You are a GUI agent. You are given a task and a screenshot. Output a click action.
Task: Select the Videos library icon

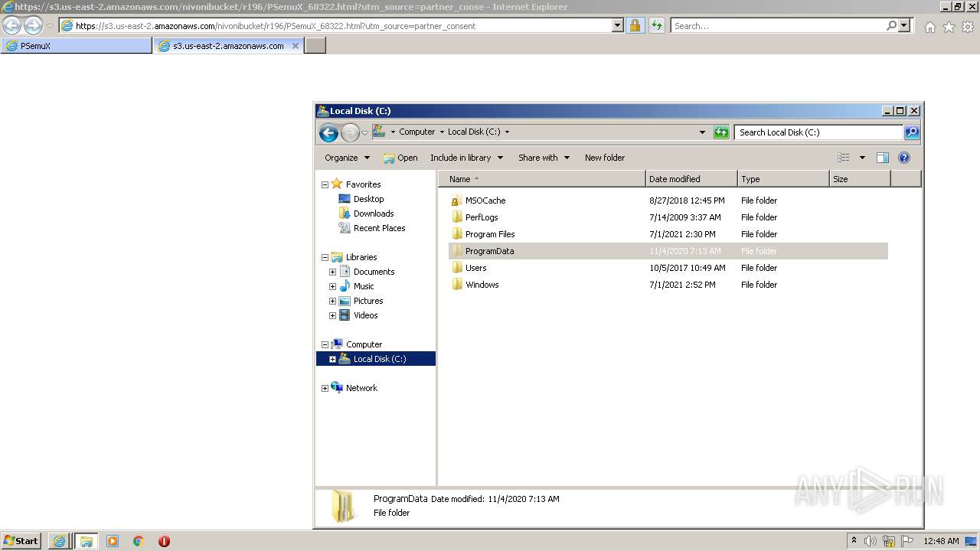[x=345, y=315]
